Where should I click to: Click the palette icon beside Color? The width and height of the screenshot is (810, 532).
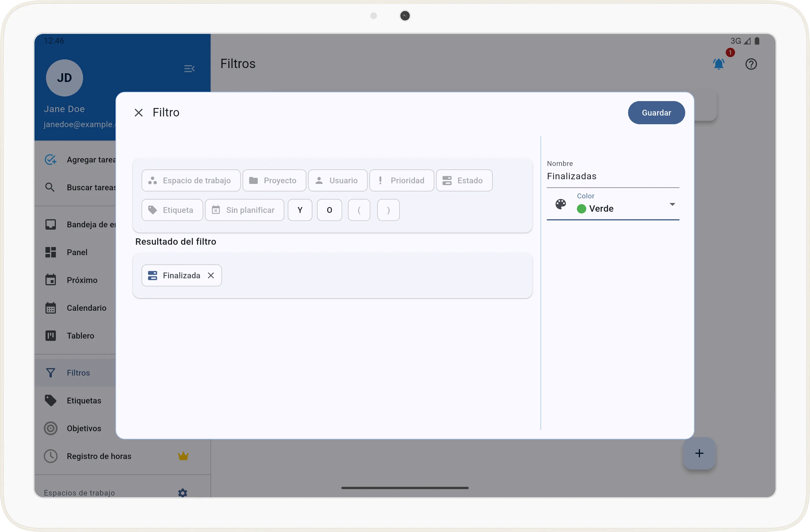click(x=560, y=204)
